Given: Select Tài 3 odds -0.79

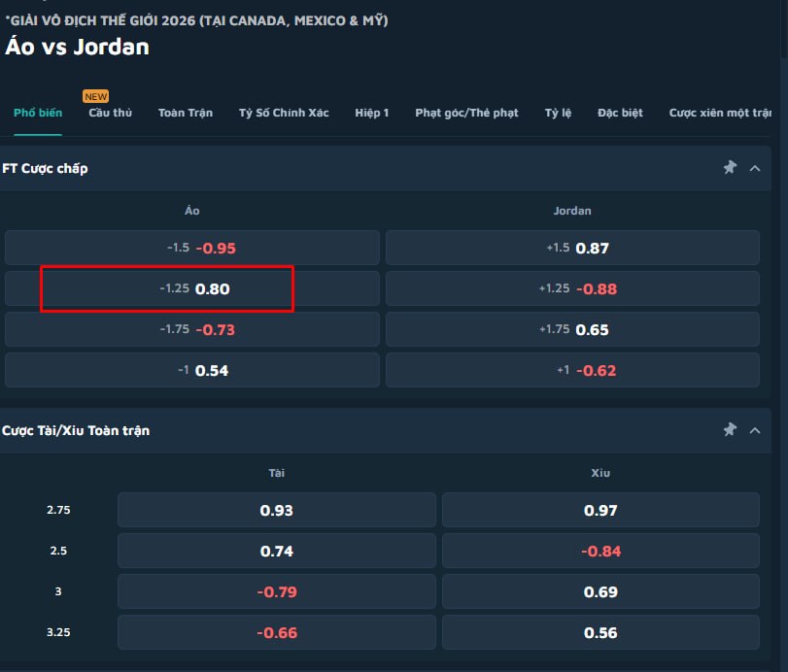Looking at the screenshot, I should click(276, 591).
